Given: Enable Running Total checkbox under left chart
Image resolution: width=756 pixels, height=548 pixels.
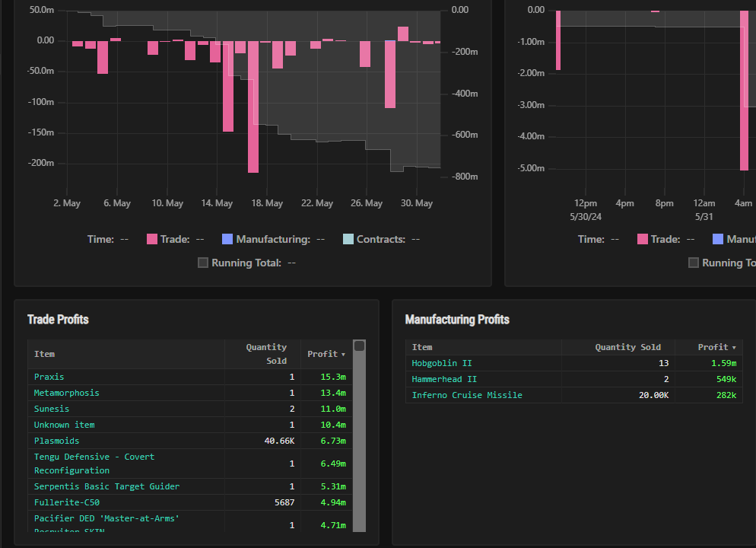Looking at the screenshot, I should click(203, 263).
